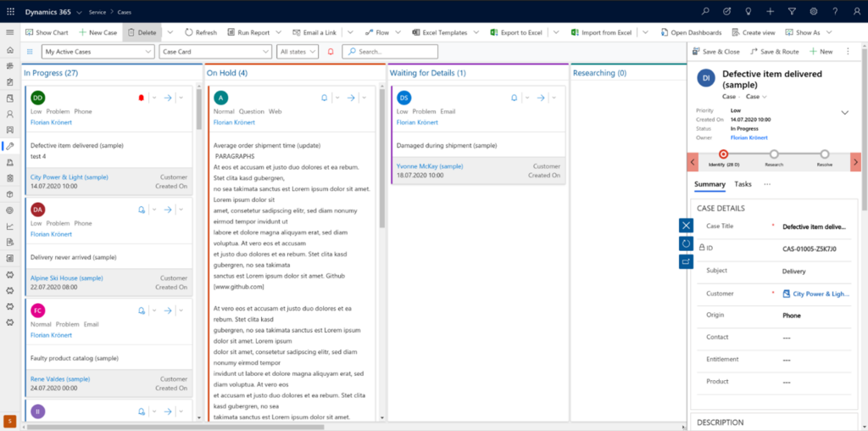This screenshot has height=431, width=868.
Task: Click the In Progress column vertical scrollbar
Action: point(198,108)
